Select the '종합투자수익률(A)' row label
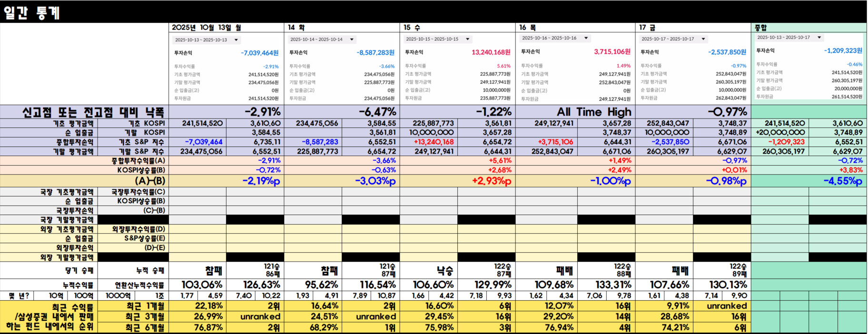Screen dimensions: 868x334 point(138,161)
